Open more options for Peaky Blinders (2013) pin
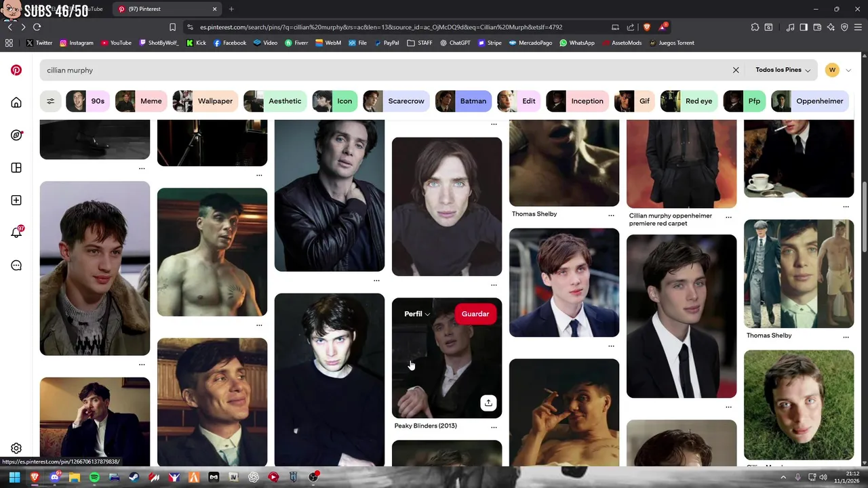Screen dimensions: 868x488 click(x=494, y=427)
